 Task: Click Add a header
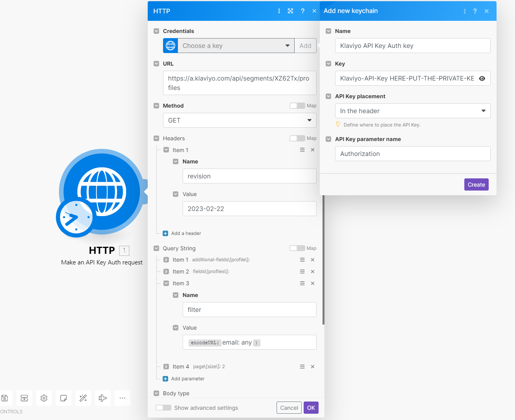186,233
